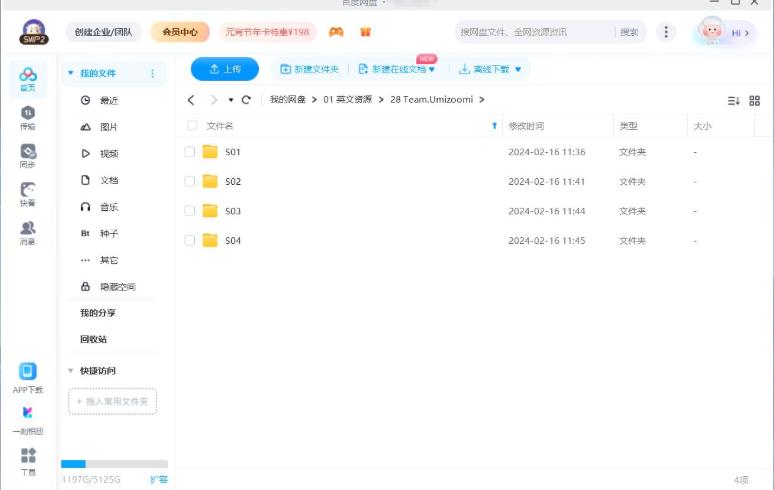Click the expand capacity link

click(159, 479)
